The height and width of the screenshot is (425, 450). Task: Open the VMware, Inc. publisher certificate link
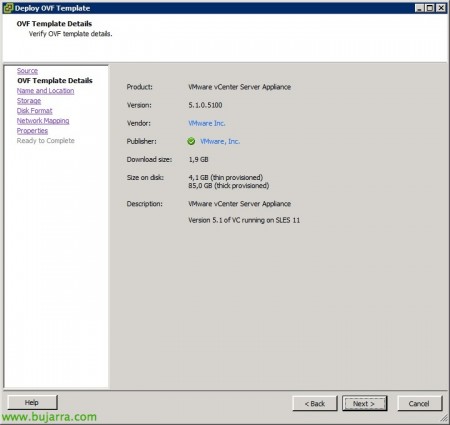pyautogui.click(x=220, y=141)
